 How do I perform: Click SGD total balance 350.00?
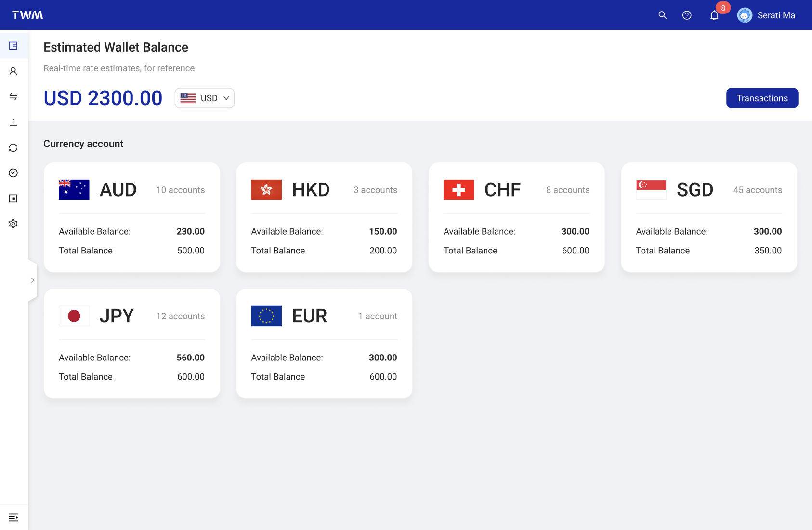pos(768,251)
